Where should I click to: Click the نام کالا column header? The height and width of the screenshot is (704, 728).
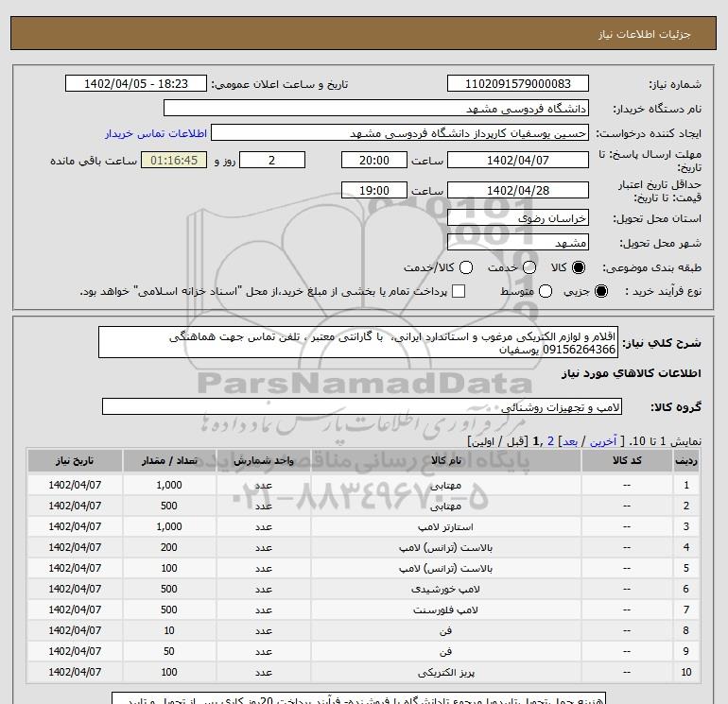[445, 461]
